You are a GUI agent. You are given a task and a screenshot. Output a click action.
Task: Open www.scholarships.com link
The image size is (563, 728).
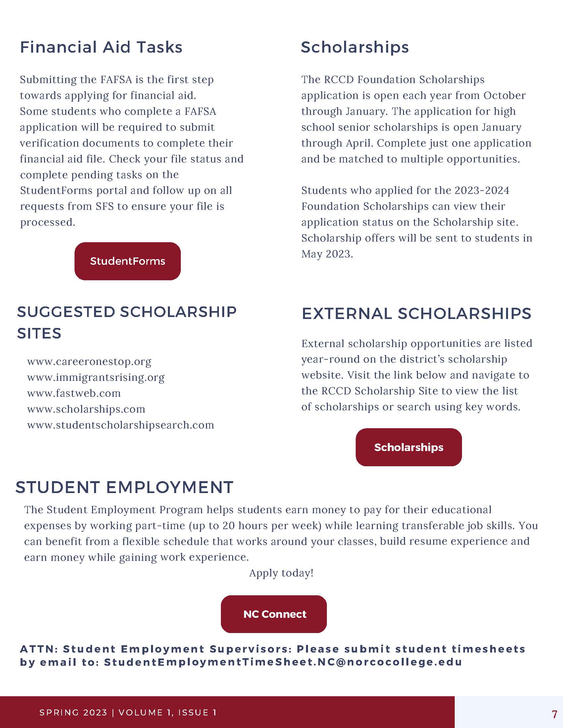click(86, 409)
